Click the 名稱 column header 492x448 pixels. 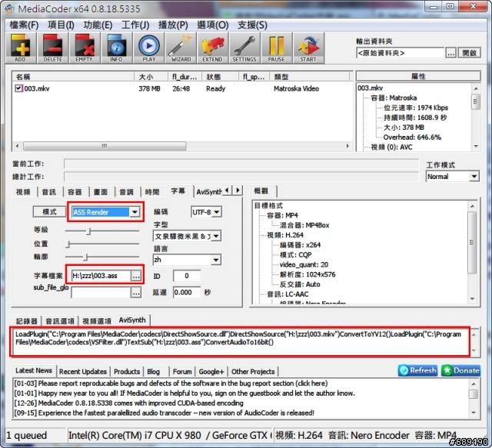pyautogui.click(x=74, y=77)
